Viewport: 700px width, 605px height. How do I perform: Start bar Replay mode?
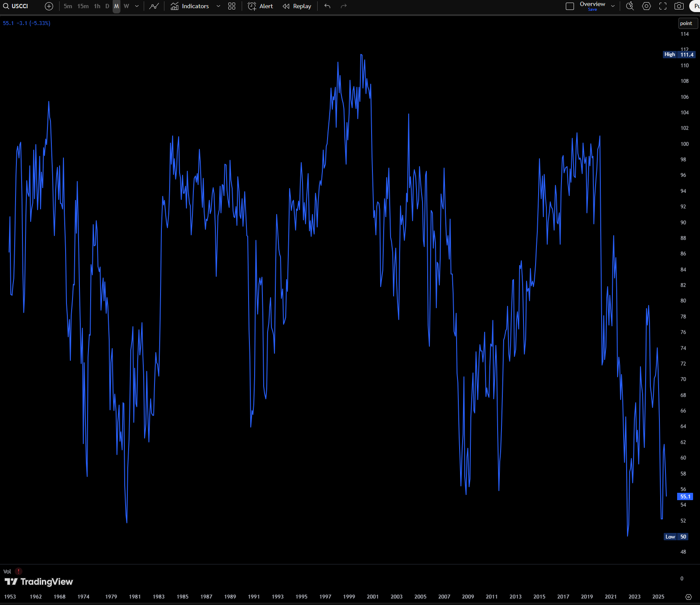coord(297,6)
